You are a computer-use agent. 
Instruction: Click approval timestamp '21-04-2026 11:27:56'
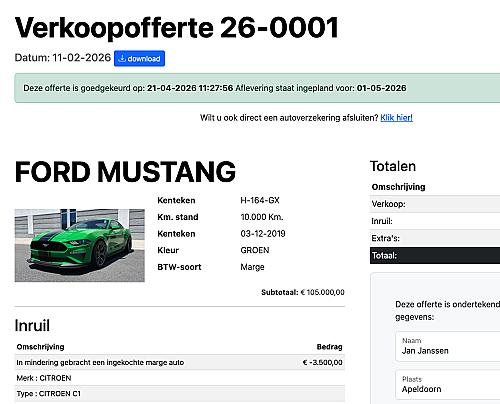[x=190, y=88]
